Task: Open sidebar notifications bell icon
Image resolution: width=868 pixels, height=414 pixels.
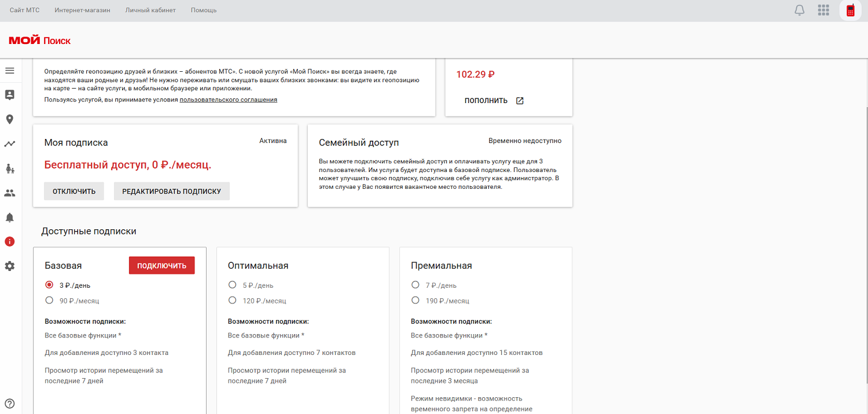Action: pyautogui.click(x=10, y=218)
